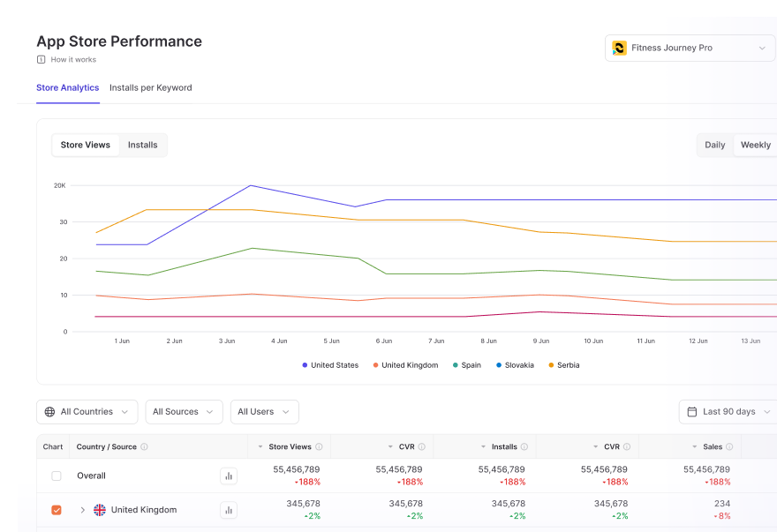Click the chart icon in Overall row
This screenshot has width=777, height=532.
pos(229,476)
